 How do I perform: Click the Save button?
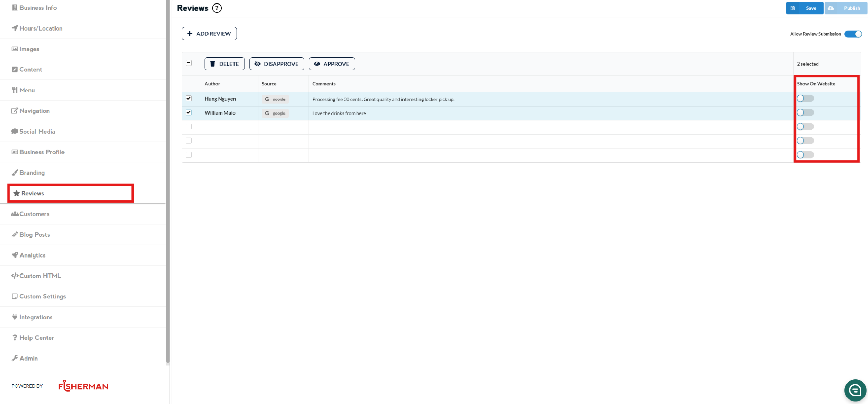pos(805,8)
